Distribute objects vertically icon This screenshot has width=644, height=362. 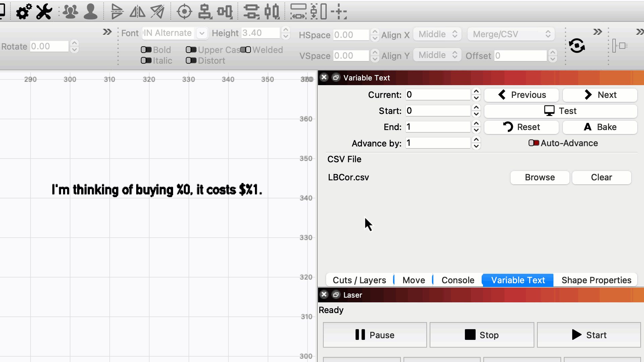pos(251,12)
